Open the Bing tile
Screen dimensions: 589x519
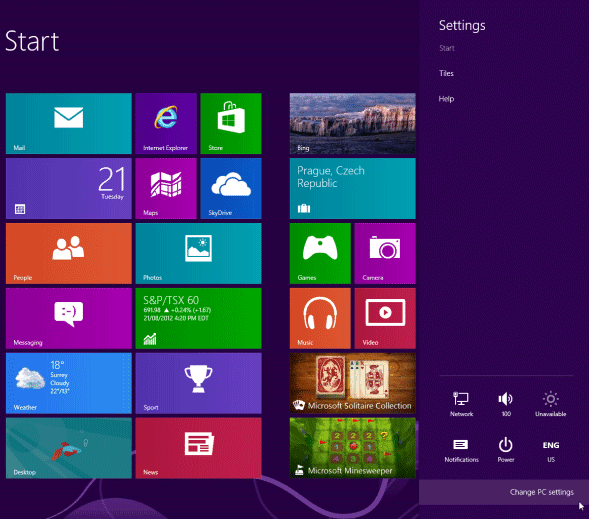tap(353, 124)
